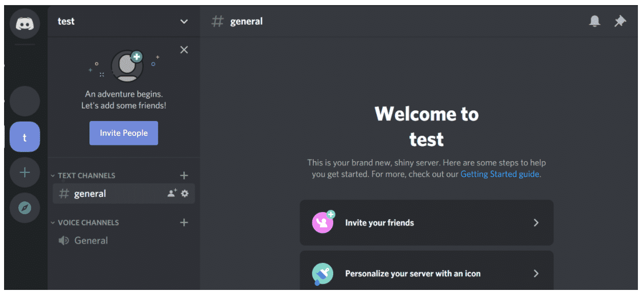Select the test server avatar
Viewport: 644px width, 294px height.
[24, 137]
